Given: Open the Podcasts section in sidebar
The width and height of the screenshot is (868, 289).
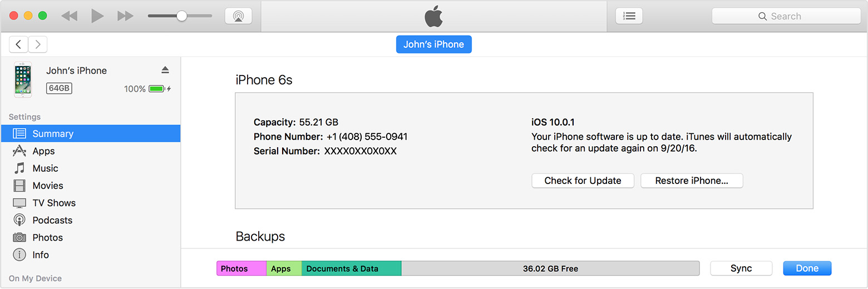Looking at the screenshot, I should (91, 220).
